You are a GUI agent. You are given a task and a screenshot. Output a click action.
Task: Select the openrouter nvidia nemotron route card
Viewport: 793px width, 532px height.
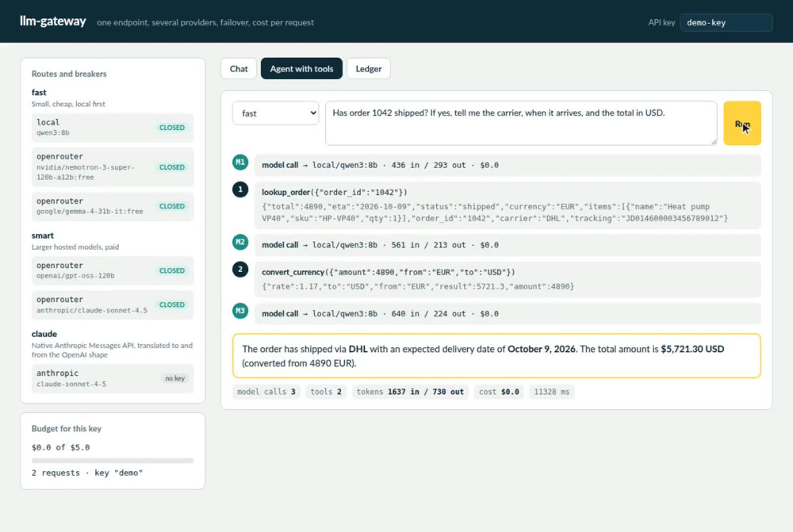click(x=113, y=166)
